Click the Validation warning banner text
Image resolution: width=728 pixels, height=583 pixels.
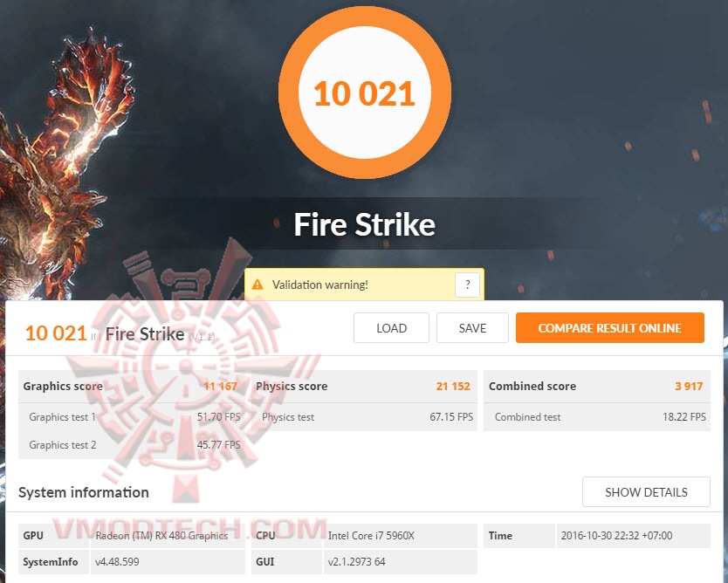click(x=319, y=285)
